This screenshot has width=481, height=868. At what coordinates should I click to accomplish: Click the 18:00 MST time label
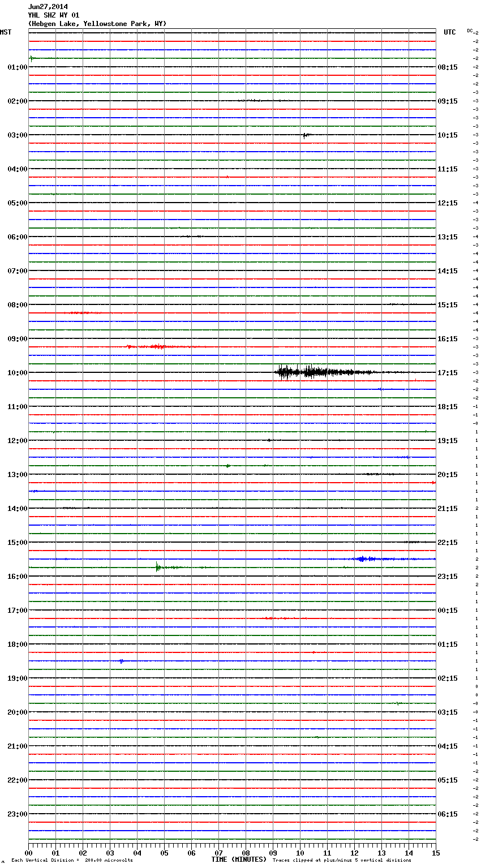(18, 644)
